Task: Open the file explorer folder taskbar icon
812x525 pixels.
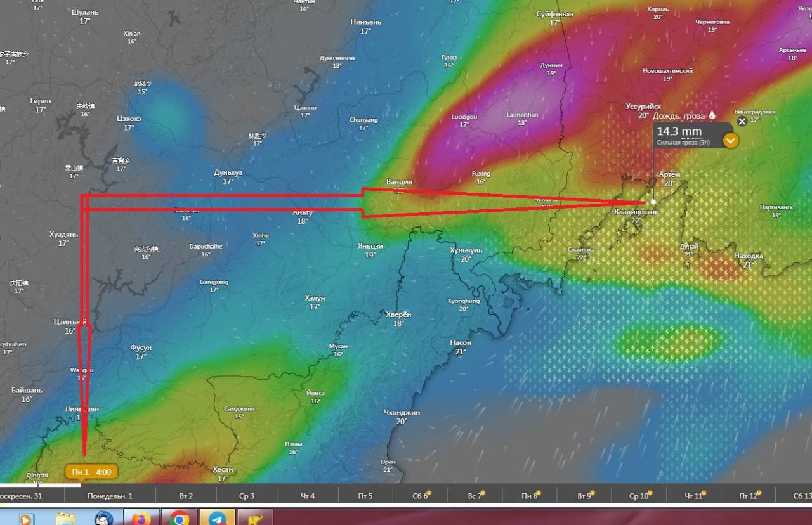Action: pyautogui.click(x=65, y=518)
